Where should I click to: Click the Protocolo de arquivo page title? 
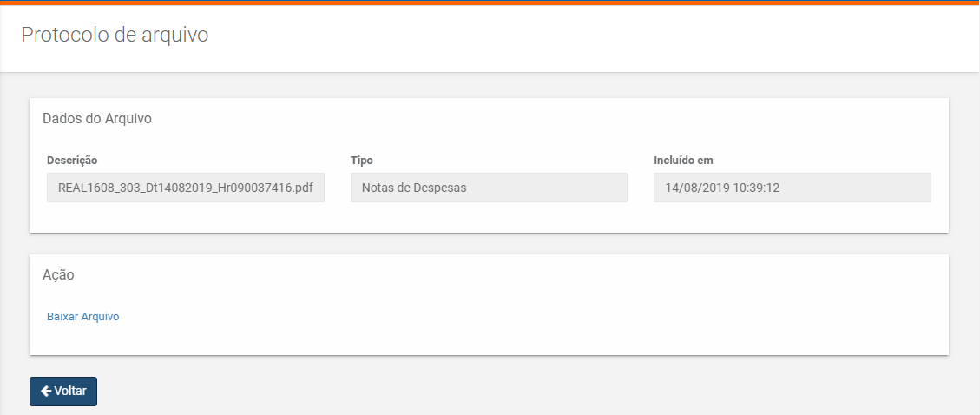click(x=115, y=35)
